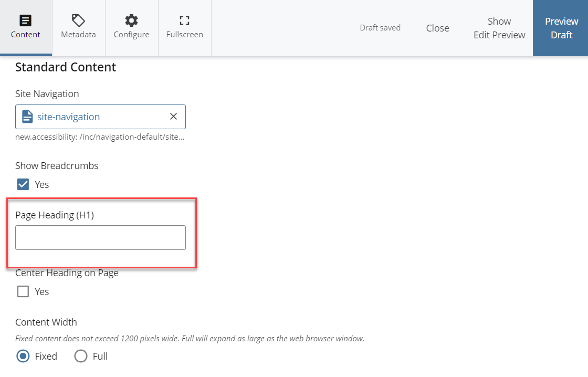
Task: Open the Configure gear icon
Action: 131,21
